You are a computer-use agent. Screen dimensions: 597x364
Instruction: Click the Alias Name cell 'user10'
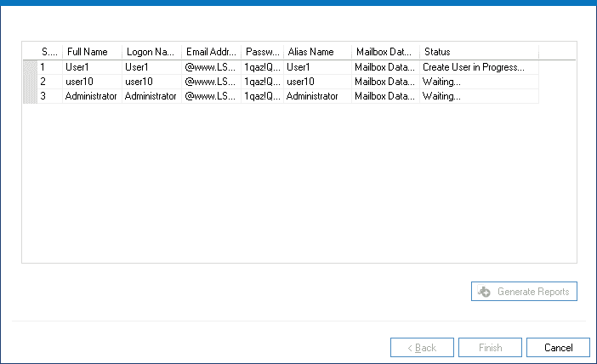tap(317, 82)
